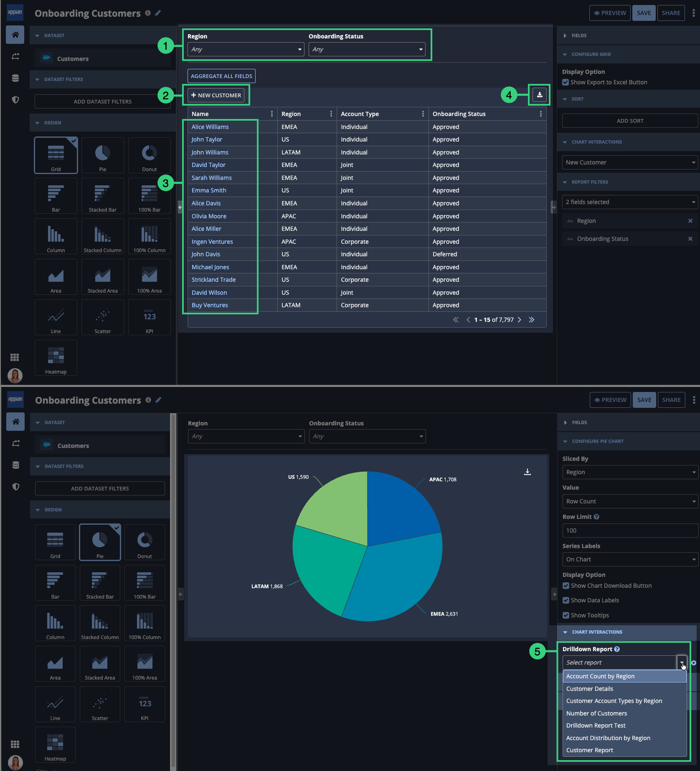The width and height of the screenshot is (700, 771).
Task: Open the upper Region filter dropdown
Action: pyautogui.click(x=246, y=49)
